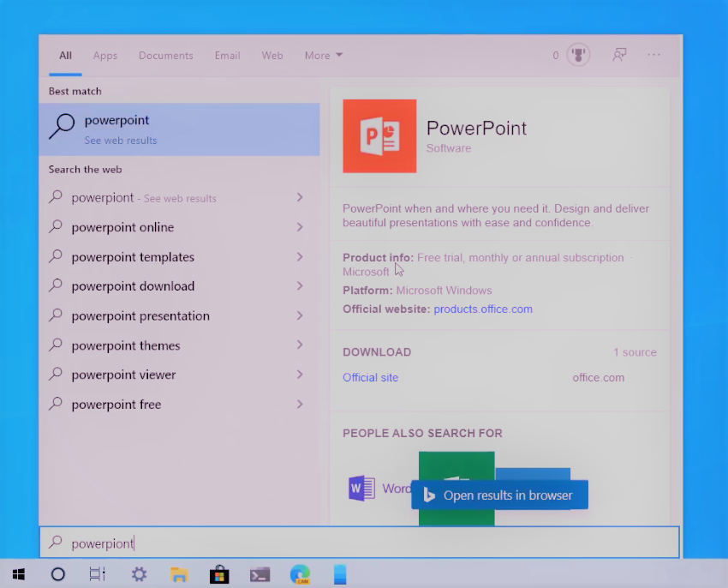Screen dimensions: 728x588
Task: Open the Windows Start button
Action: (19, 574)
